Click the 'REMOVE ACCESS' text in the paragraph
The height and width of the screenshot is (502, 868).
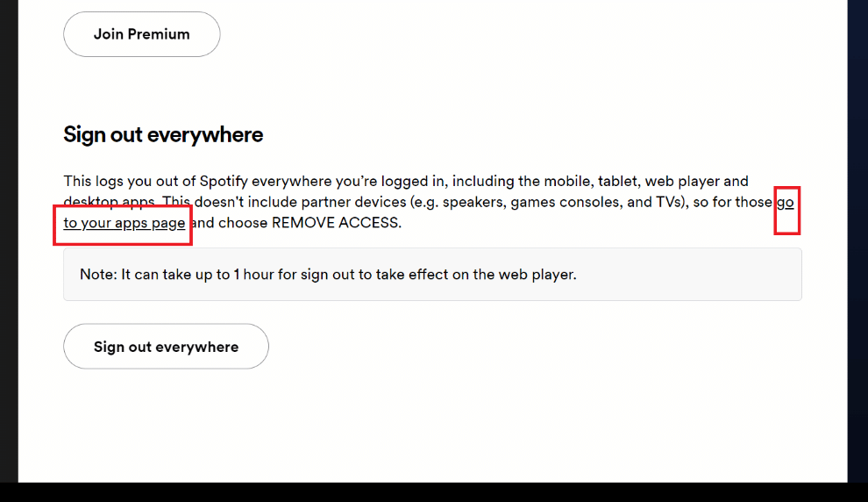coord(334,223)
